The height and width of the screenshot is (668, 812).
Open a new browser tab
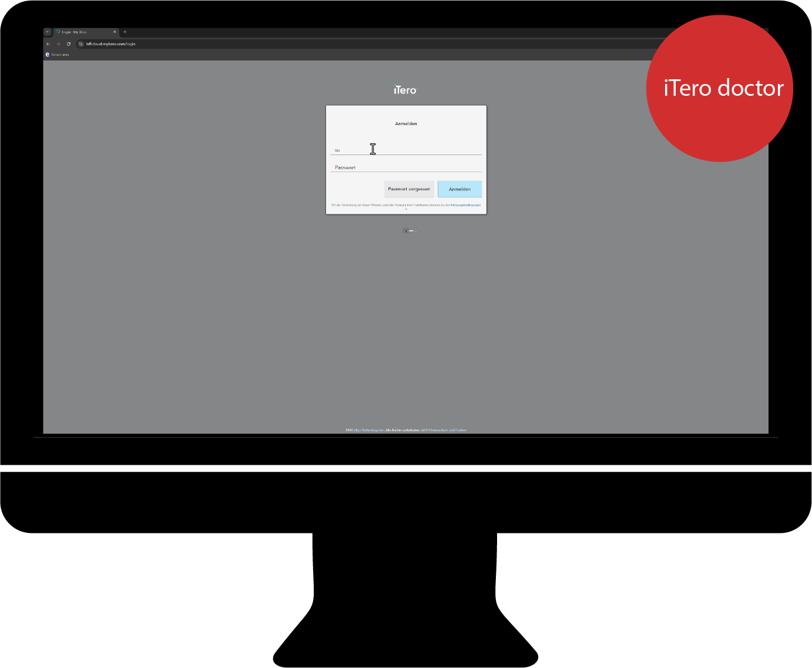(125, 32)
